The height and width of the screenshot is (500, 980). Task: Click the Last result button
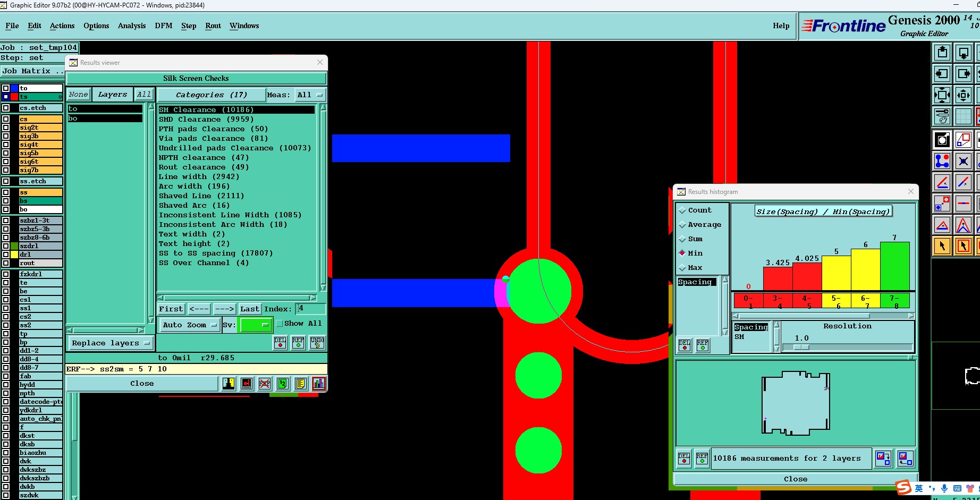(x=249, y=309)
